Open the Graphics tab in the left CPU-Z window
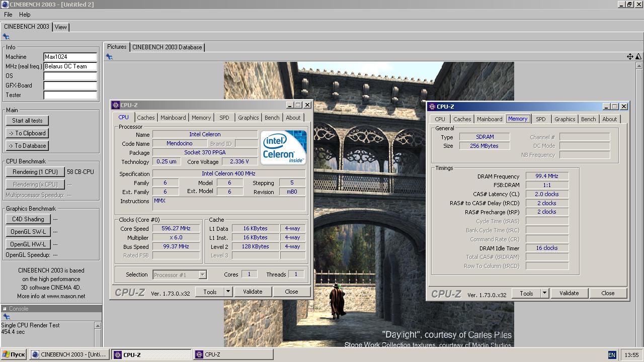This screenshot has height=362, width=644. (x=249, y=118)
